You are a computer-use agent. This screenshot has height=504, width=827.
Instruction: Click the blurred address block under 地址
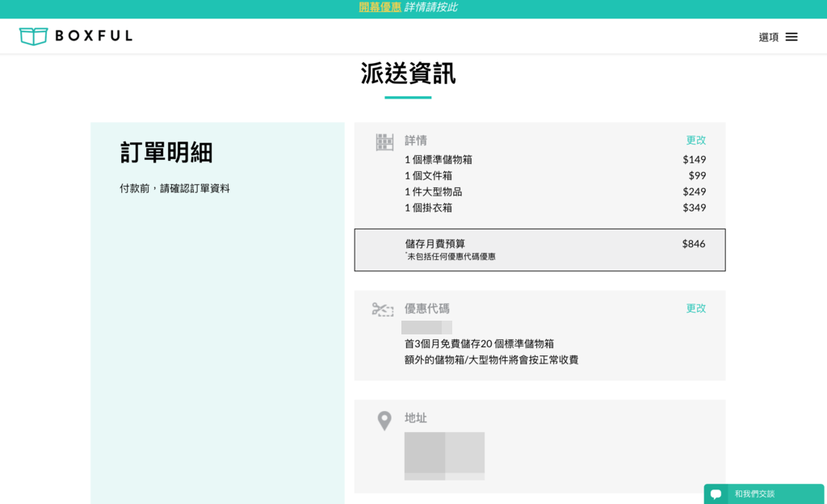click(x=444, y=456)
